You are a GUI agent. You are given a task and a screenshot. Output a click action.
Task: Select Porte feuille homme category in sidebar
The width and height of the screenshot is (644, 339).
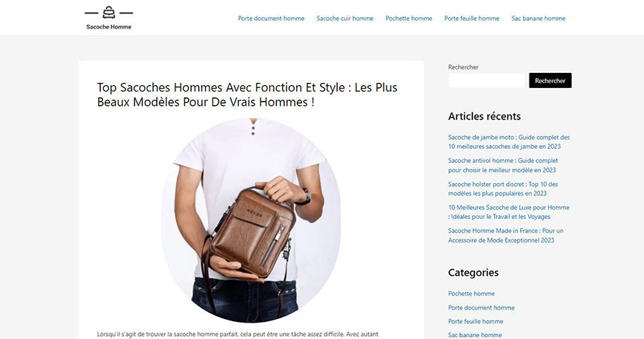pyautogui.click(x=476, y=321)
